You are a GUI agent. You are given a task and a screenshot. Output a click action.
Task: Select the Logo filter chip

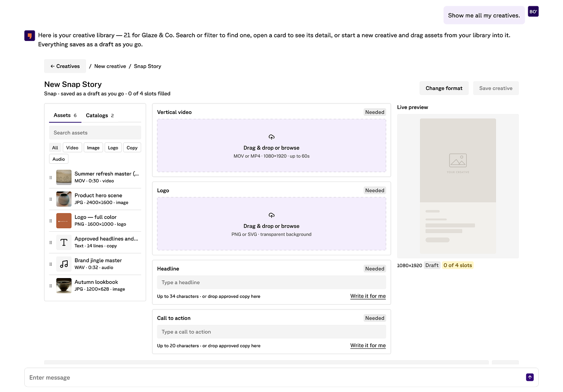(113, 148)
